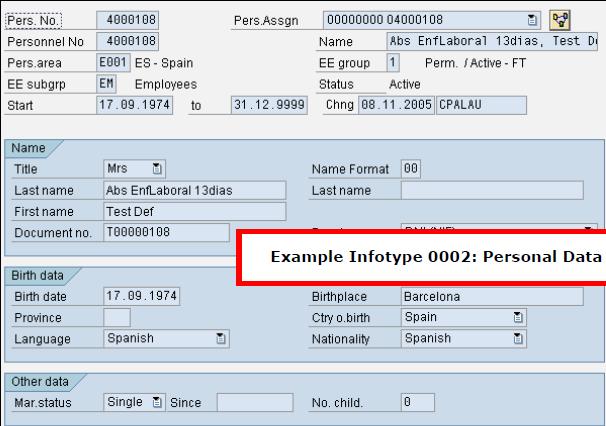Open the Mar.status dropdown showing Single
This screenshot has width=606, height=426.
157,402
